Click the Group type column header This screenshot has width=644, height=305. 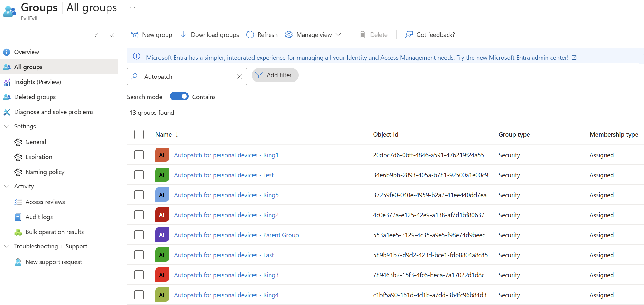coord(514,134)
